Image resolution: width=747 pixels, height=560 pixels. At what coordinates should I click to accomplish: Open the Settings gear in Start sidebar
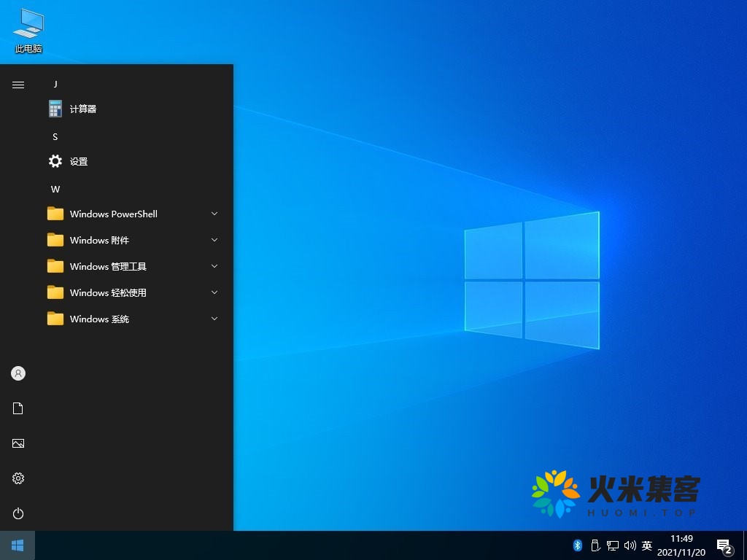[x=18, y=478]
